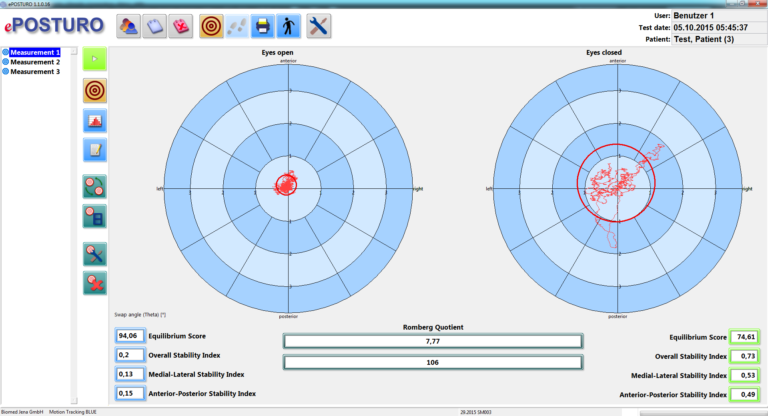Select Measurement 2 in the list
The width and height of the screenshot is (768, 416).
pos(35,62)
